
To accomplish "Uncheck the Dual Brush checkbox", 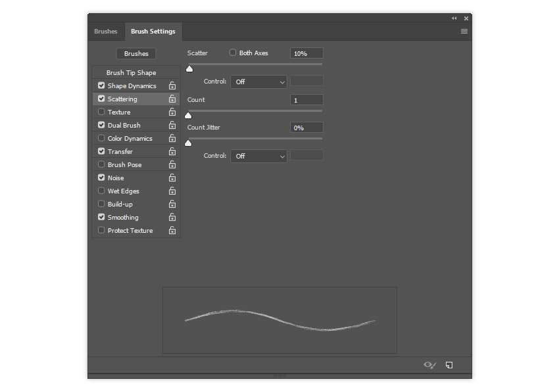I will (x=101, y=125).
